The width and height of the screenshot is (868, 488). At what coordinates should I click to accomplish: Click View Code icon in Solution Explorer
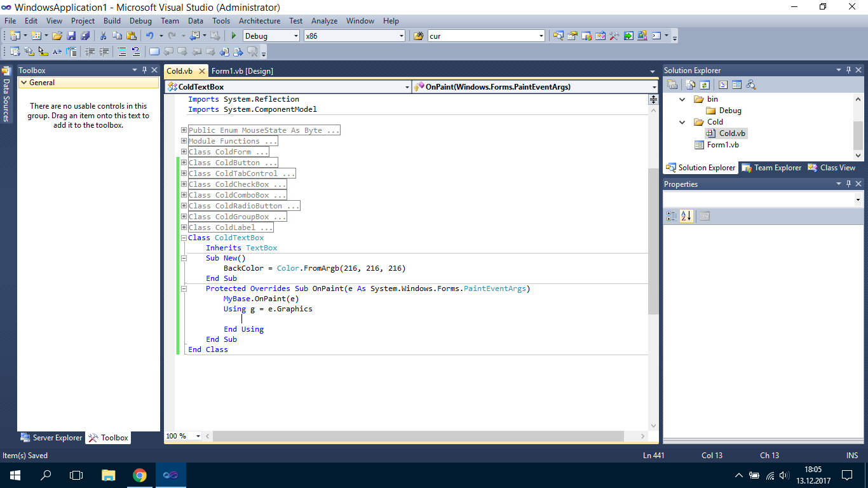[x=723, y=85]
